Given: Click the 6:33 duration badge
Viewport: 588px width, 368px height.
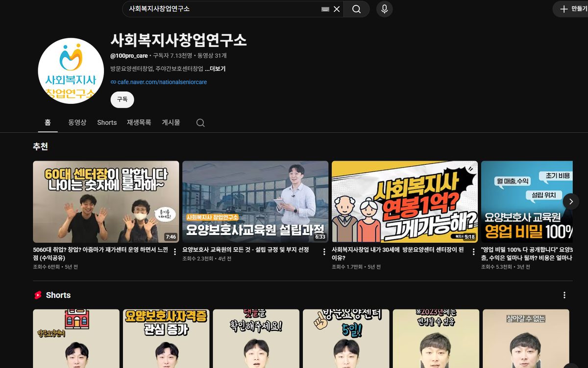Looking at the screenshot, I should tap(320, 237).
